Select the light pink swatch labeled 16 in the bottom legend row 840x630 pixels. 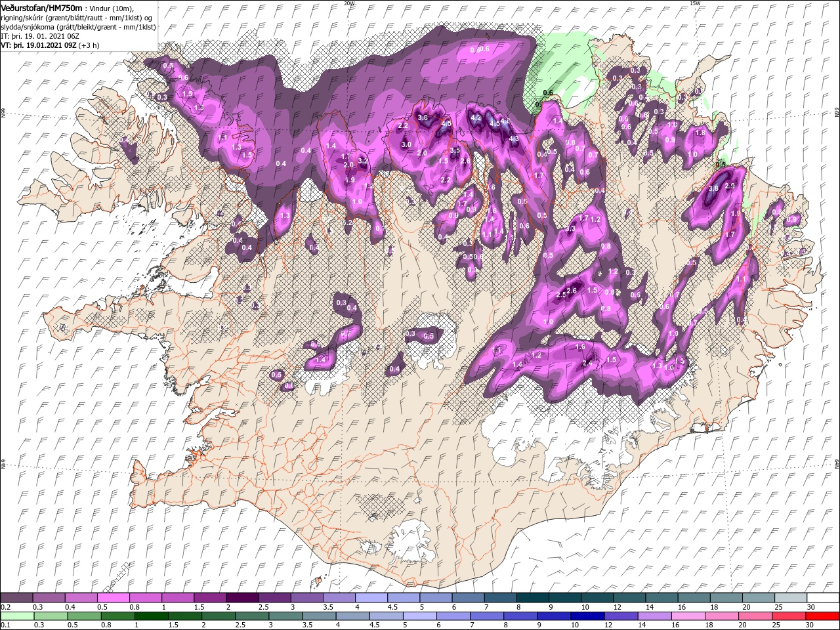[688, 616]
